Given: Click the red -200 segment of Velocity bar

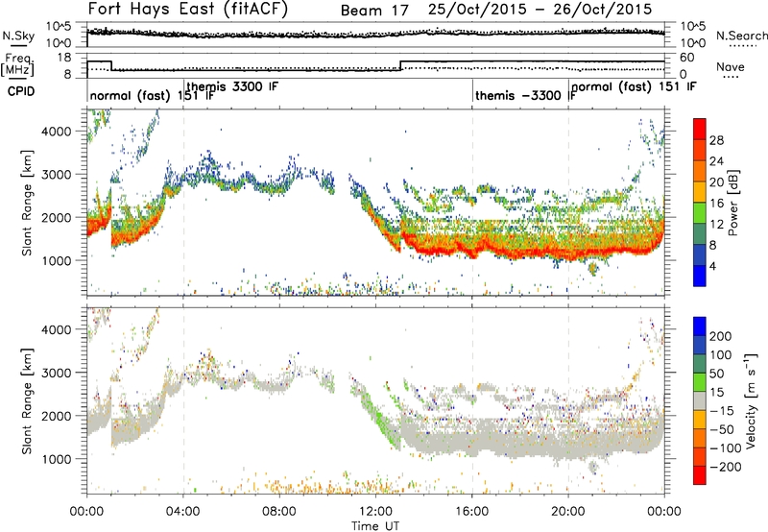Looking at the screenshot, I should coord(700,475).
